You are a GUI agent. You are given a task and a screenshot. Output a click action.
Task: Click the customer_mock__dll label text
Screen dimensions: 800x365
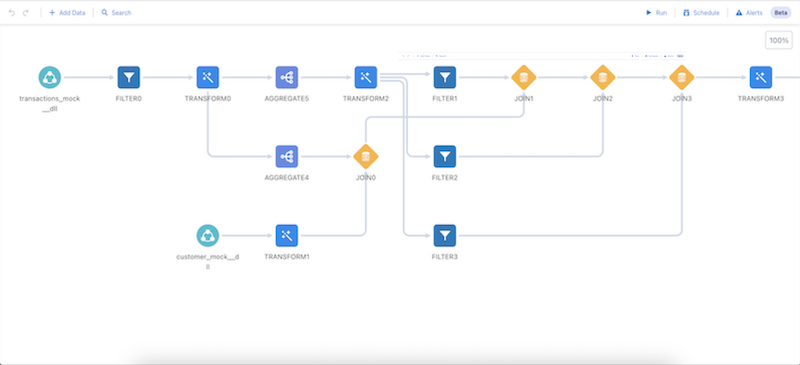pyautogui.click(x=208, y=261)
